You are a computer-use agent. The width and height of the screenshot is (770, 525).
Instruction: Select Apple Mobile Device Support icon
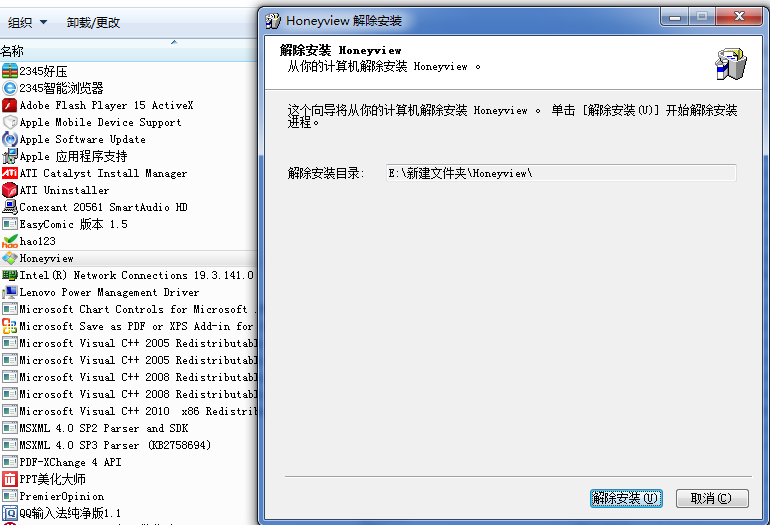(x=9, y=122)
